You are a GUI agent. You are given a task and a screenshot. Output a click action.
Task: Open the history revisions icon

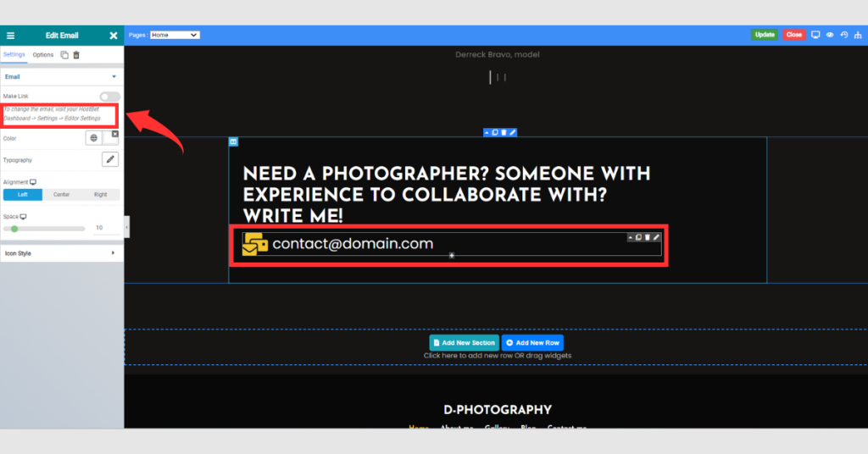pos(844,35)
